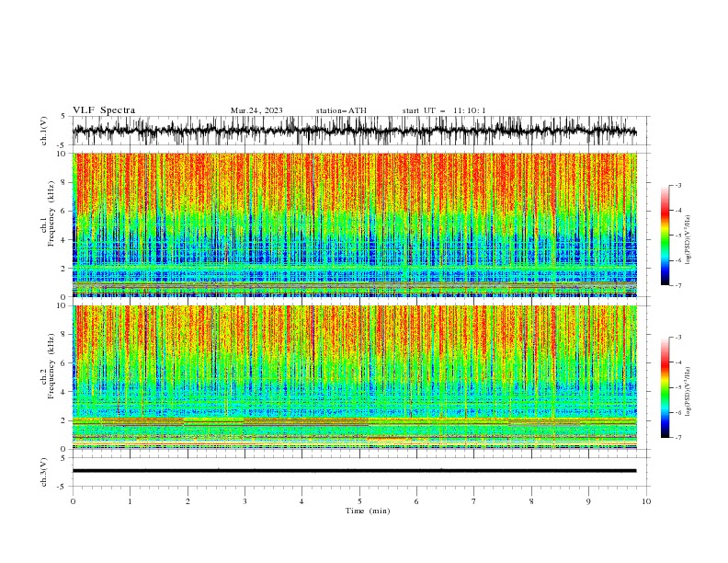Click the "ch.2 Frequency (kHz)" axis label

coord(48,366)
